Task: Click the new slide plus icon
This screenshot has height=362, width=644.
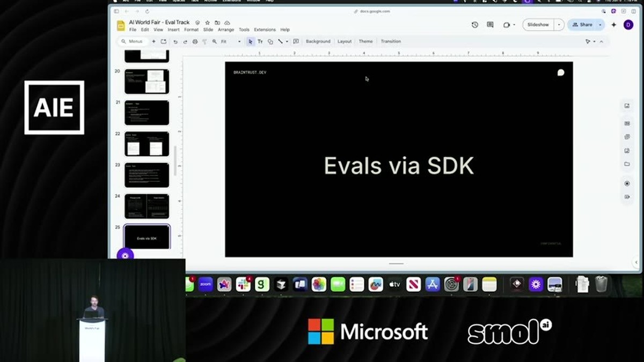Action: (x=153, y=41)
